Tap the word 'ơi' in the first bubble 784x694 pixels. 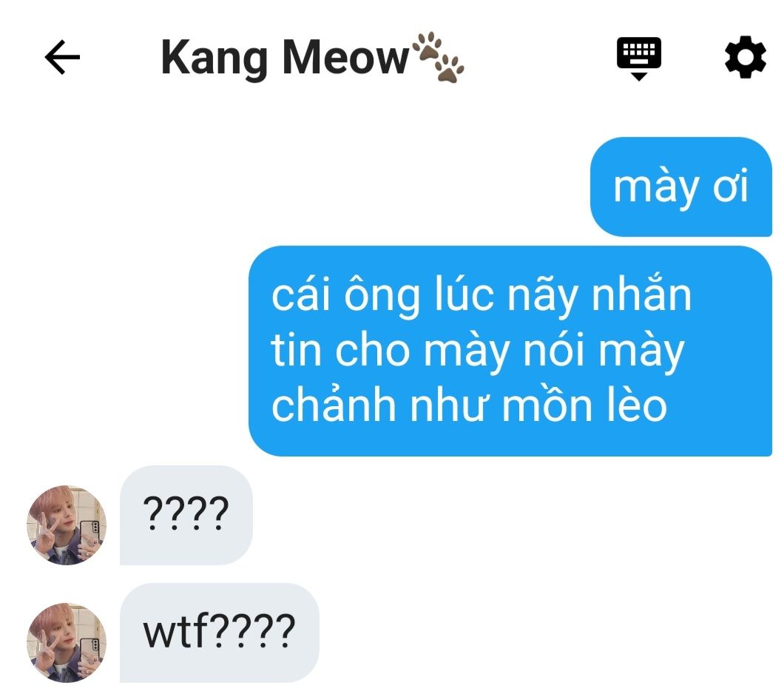pos(731,187)
